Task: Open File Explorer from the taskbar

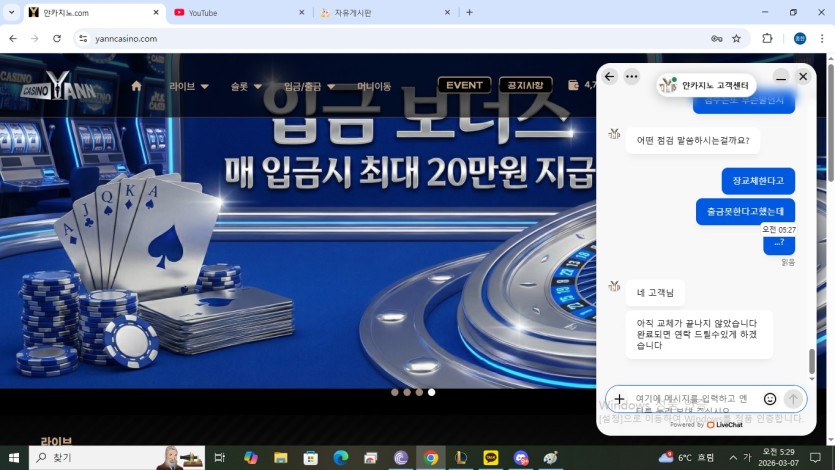Action: pyautogui.click(x=281, y=458)
